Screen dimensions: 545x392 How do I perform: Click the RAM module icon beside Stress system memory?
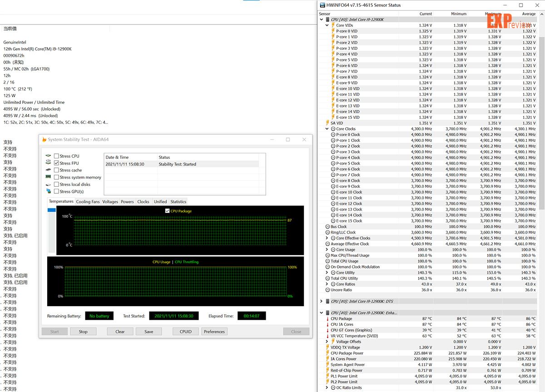coord(48,177)
